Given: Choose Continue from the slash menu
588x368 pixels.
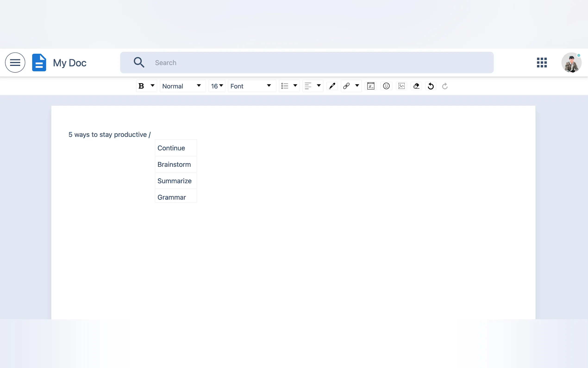Looking at the screenshot, I should pyautogui.click(x=175, y=148).
